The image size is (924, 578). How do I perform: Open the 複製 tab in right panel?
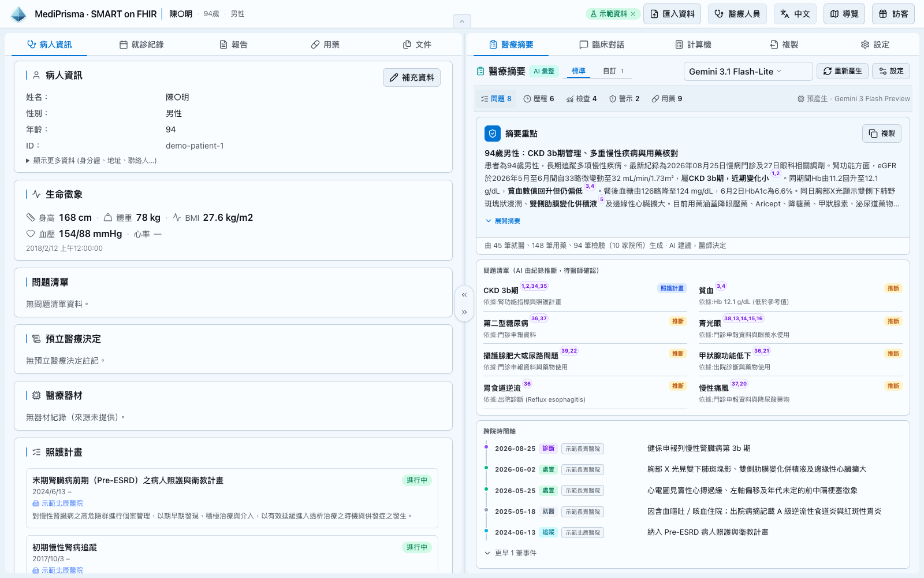pyautogui.click(x=784, y=45)
